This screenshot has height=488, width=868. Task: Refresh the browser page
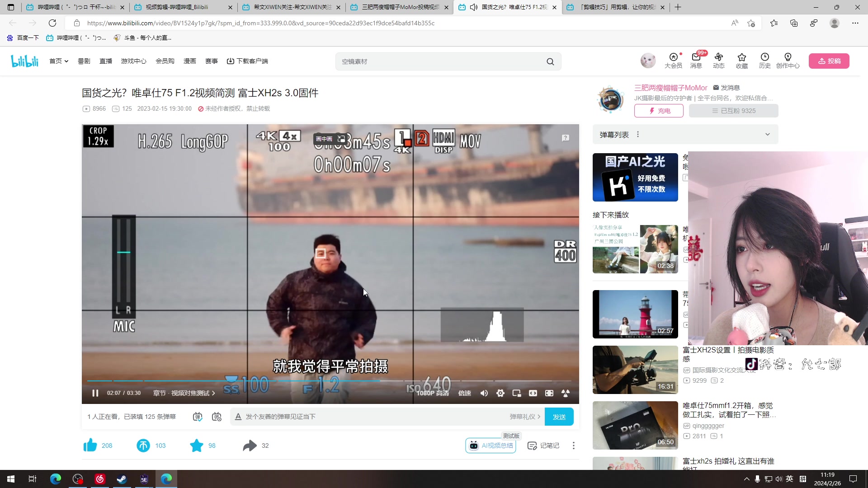[x=52, y=23]
